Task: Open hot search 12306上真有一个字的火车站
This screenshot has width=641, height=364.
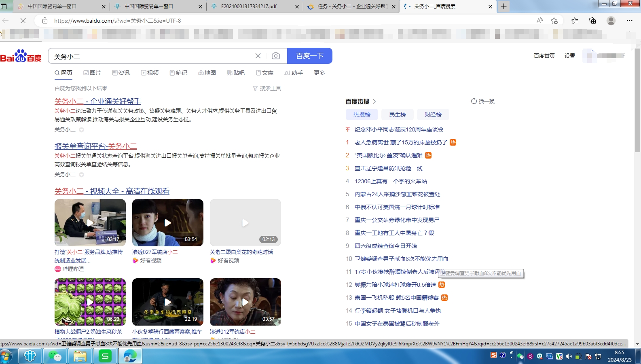Action: click(x=391, y=181)
